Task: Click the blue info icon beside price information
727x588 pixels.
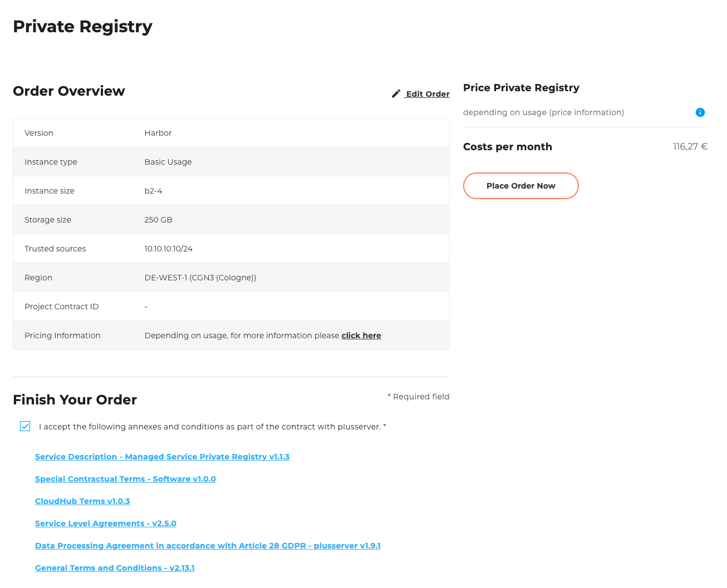Action: point(700,112)
